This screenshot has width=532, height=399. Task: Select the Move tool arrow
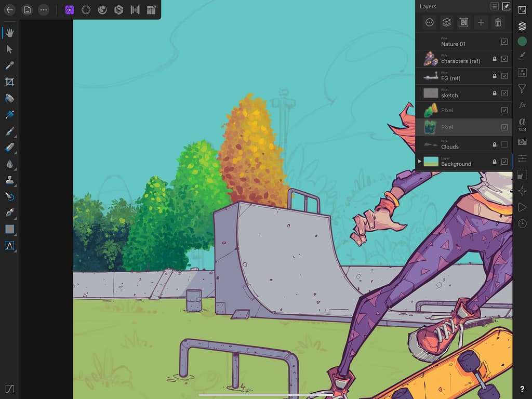[9, 49]
